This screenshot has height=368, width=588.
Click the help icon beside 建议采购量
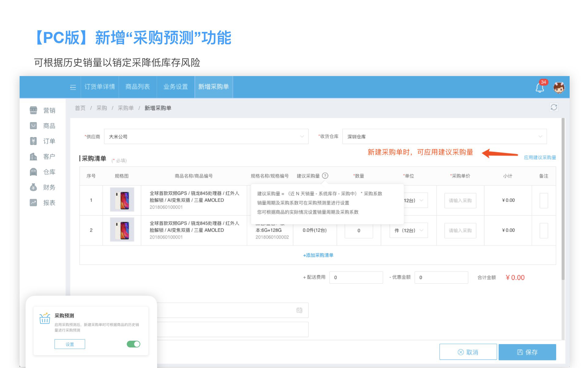tap(325, 176)
